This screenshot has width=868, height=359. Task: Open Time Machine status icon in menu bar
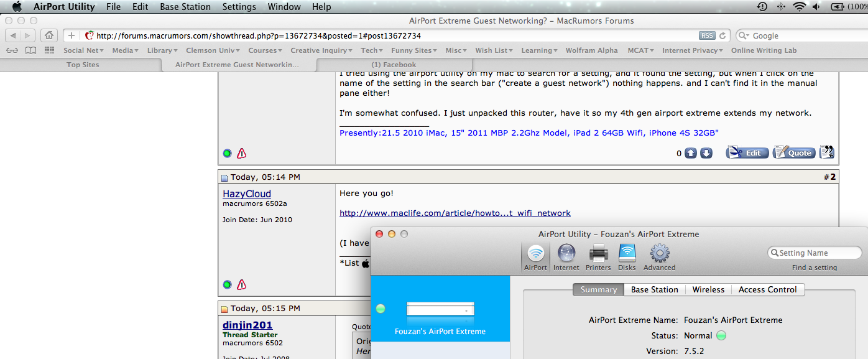[x=762, y=7]
